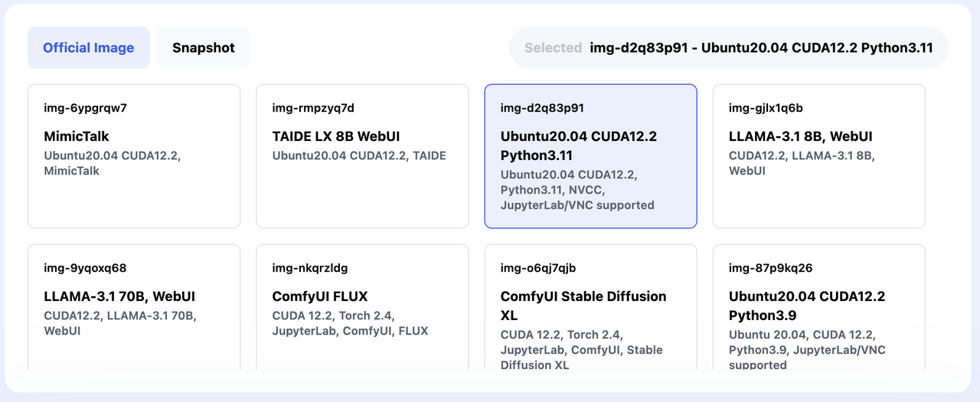Pick the LLAMA-3.1 8B, WebUI image
The image size is (980, 402).
point(818,156)
